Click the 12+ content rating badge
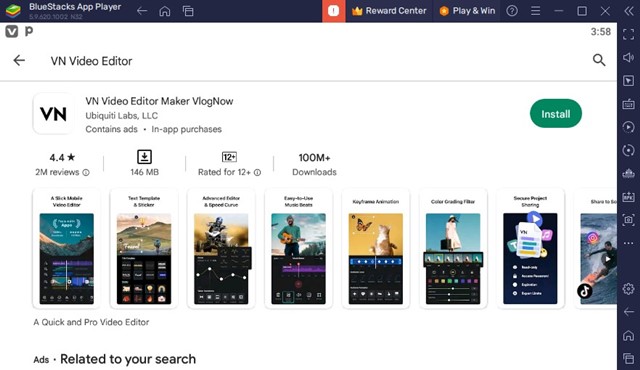 (229, 157)
